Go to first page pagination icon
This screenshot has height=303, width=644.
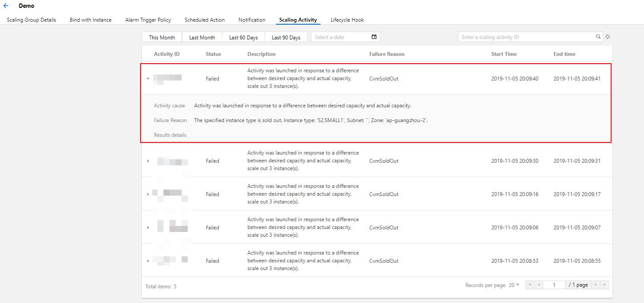pos(530,285)
